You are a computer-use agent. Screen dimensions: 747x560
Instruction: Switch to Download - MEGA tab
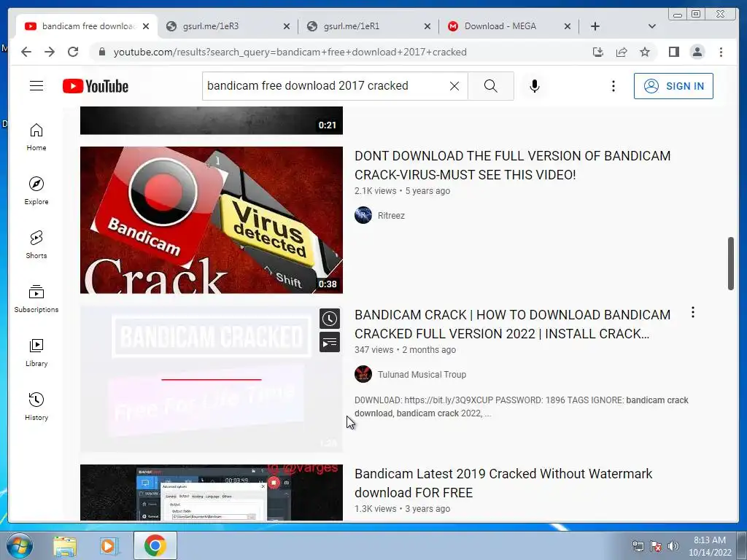[x=509, y=26]
